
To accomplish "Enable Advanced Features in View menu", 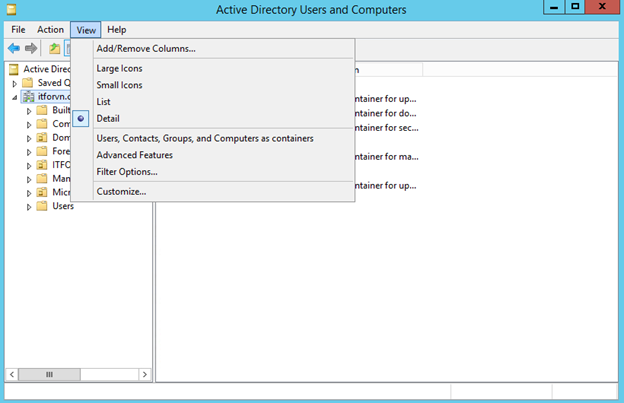I will [134, 155].
